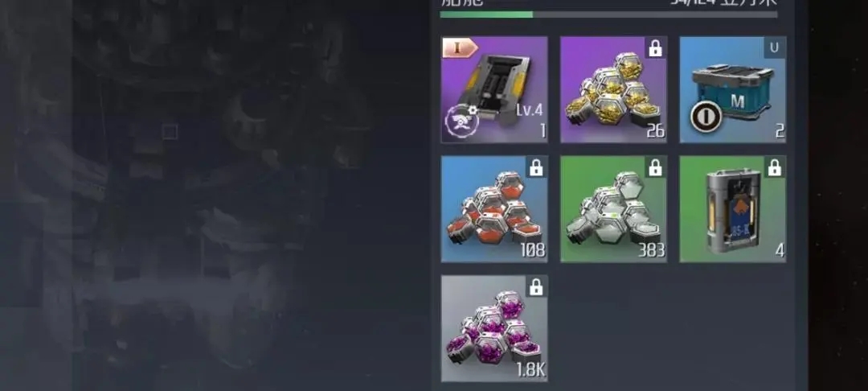The image size is (868, 391).
Task: Select the Lv.4 ship module item
Action: pos(494,90)
